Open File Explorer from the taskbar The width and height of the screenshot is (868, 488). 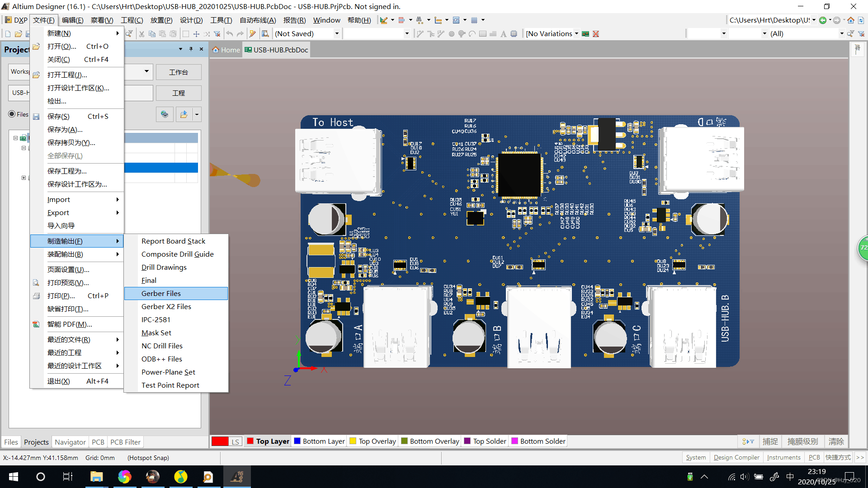(96, 477)
